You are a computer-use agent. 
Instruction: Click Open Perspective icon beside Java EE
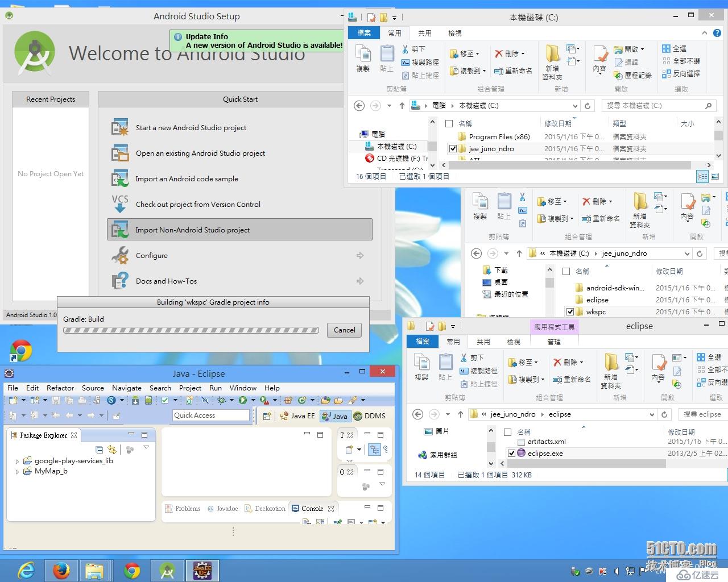[x=267, y=416]
